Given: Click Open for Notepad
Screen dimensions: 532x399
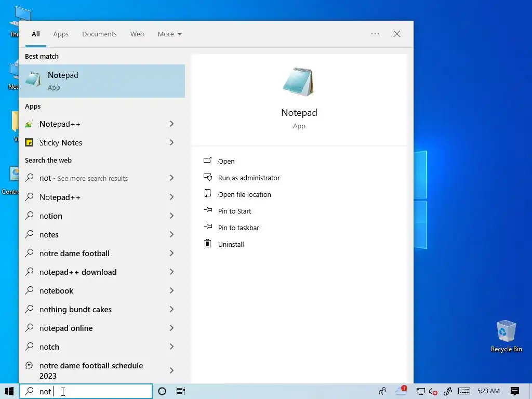Looking at the screenshot, I should coord(227,161).
